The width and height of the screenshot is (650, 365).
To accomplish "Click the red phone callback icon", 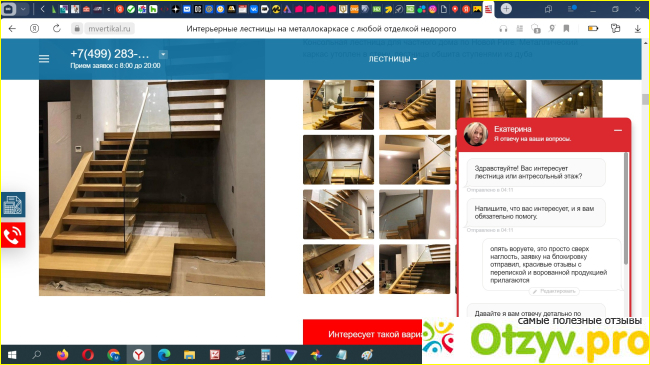I will [x=13, y=235].
